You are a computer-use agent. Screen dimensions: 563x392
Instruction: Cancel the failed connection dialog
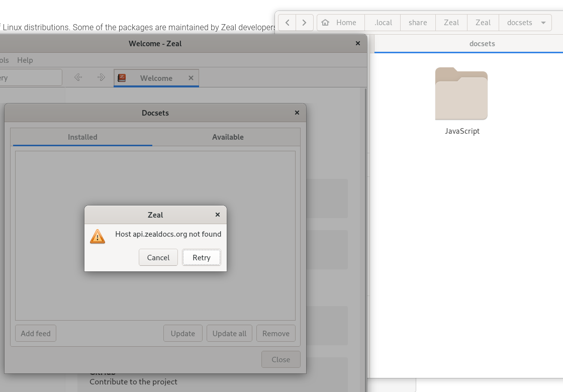click(x=158, y=257)
